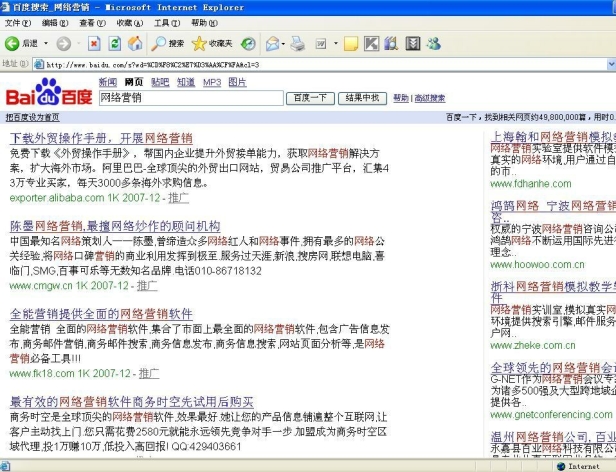This screenshot has height=472, width=616.
Task: Switch to the 知道 (Zhidao) tab
Action: pyautogui.click(x=186, y=82)
